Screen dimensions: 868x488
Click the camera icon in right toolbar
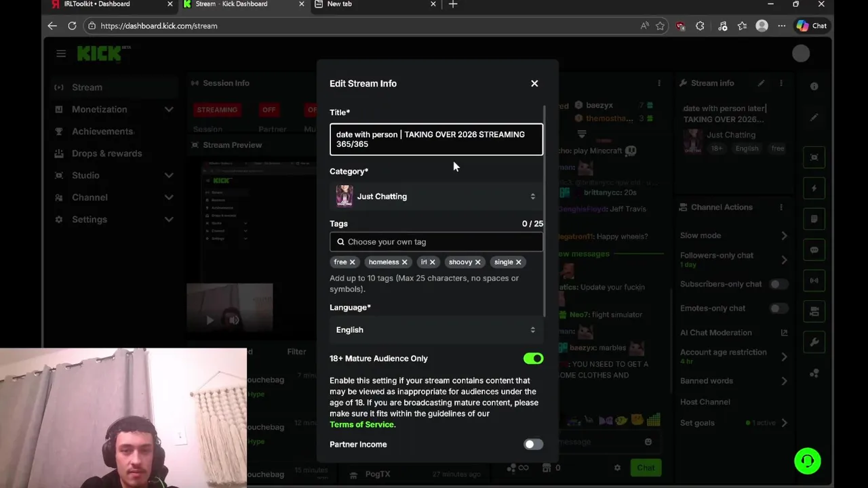pos(814,312)
